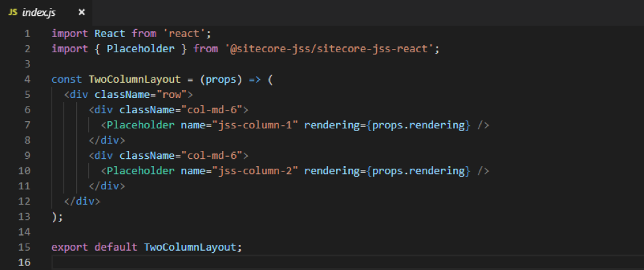Click line number 1 in the gutter
The height and width of the screenshot is (270, 644).
[26, 33]
